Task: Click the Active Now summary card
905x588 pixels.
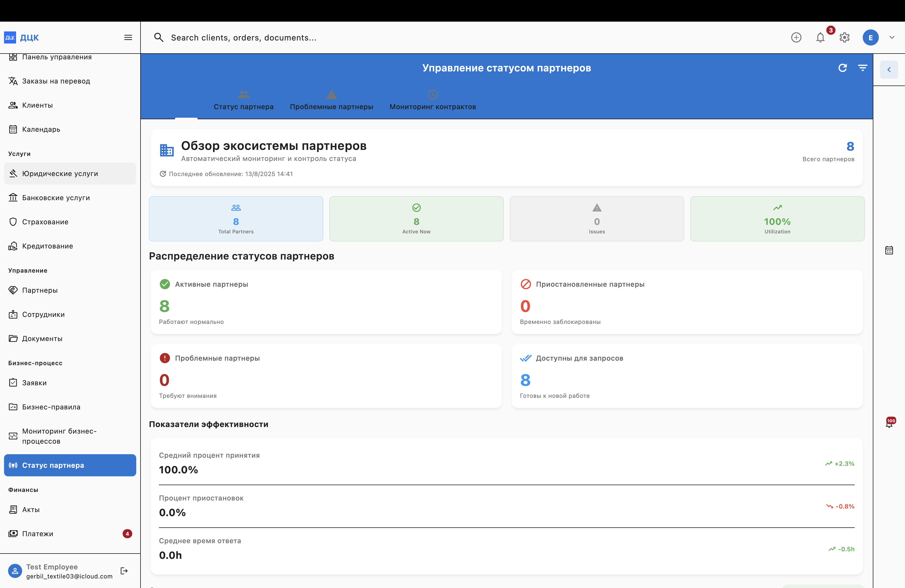Action: click(x=416, y=219)
